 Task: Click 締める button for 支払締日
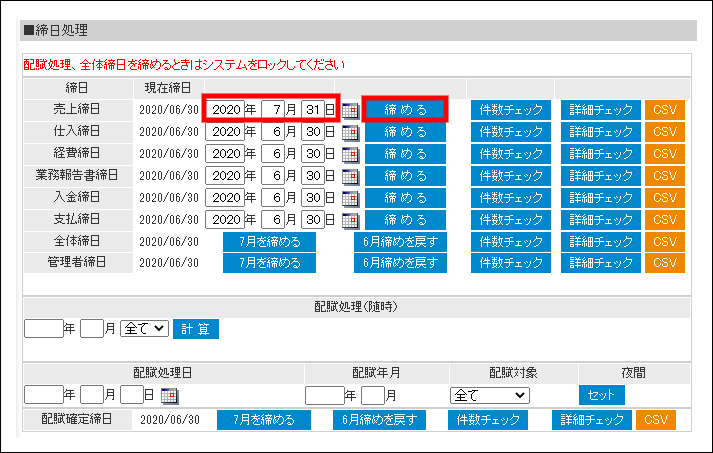click(405, 220)
